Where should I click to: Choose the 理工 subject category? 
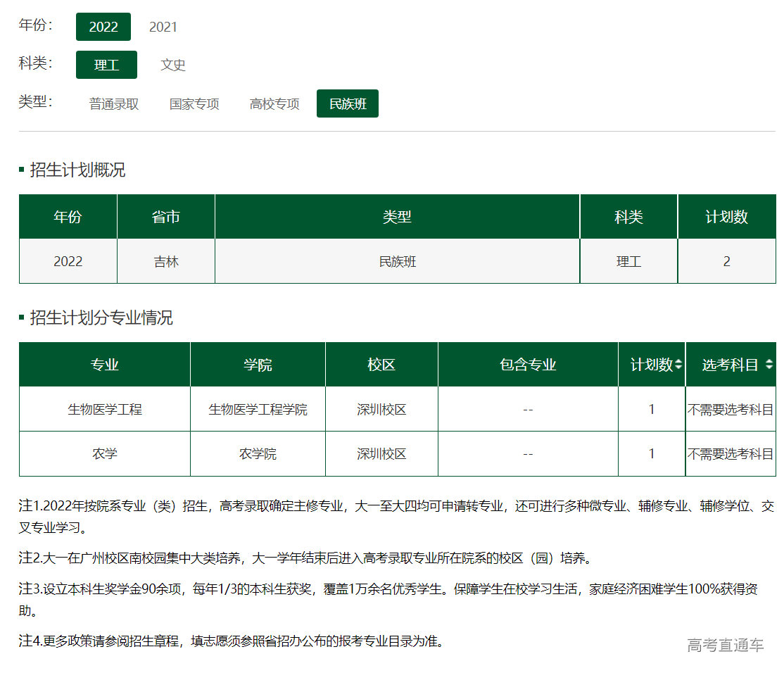[x=106, y=65]
